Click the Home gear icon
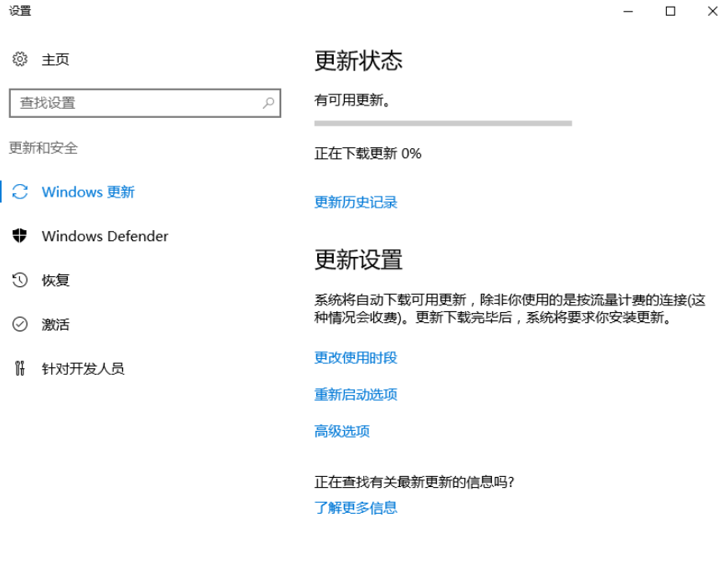728x574 pixels. pyautogui.click(x=20, y=59)
